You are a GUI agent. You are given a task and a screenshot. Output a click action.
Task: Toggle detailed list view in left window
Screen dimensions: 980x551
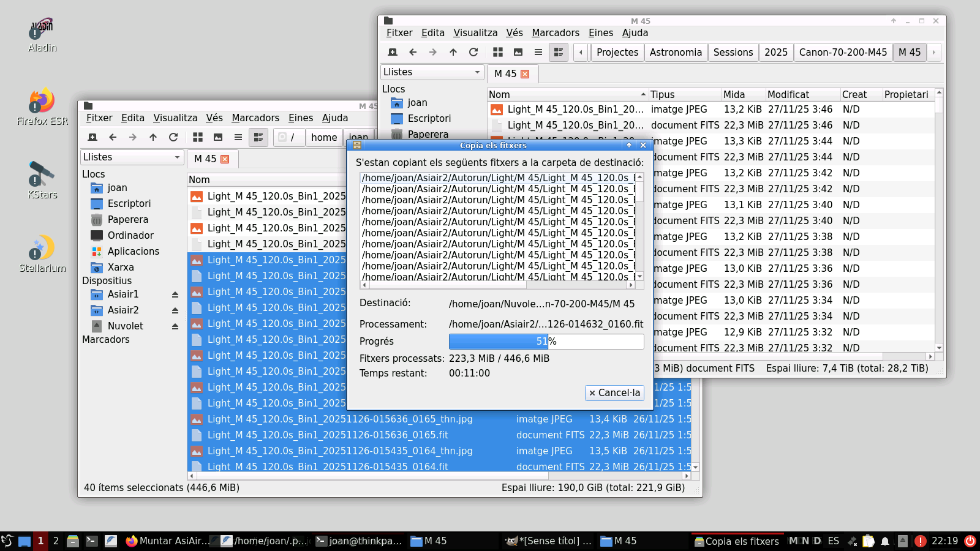[258, 137]
